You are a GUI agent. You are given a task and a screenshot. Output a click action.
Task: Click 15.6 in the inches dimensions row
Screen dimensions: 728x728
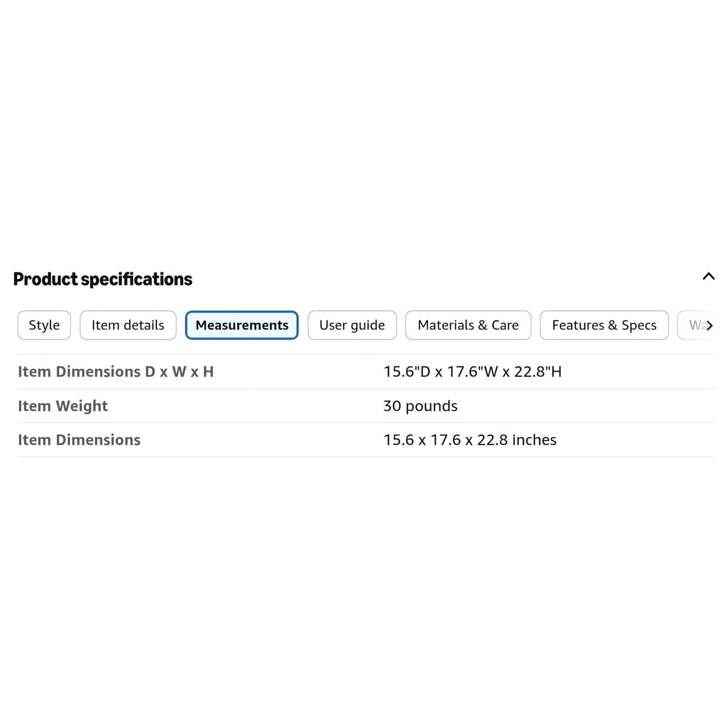[x=399, y=440]
